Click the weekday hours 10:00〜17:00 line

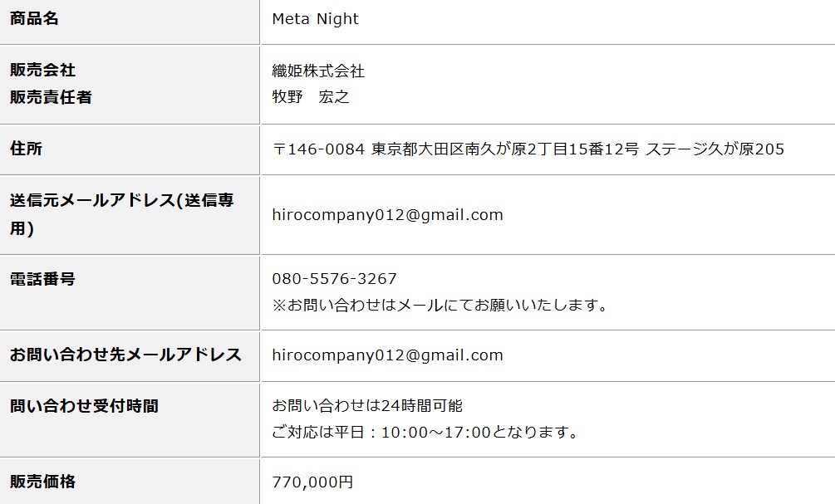[425, 432]
